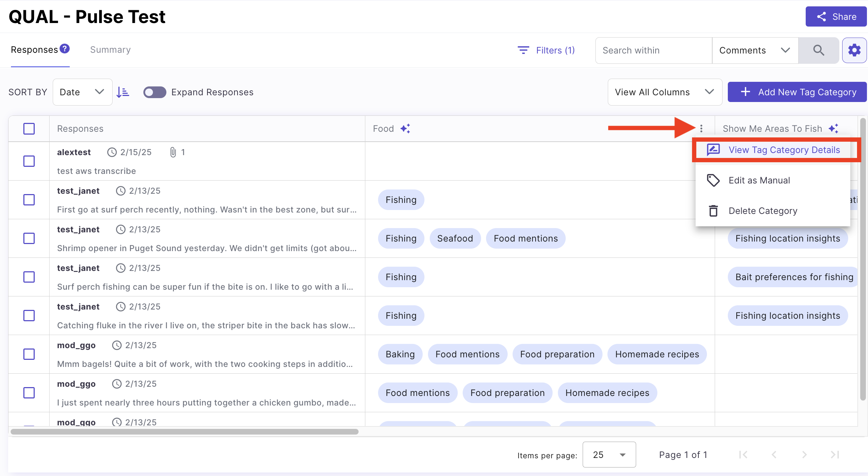Click the attachment paperclip on the alextest row
This screenshot has width=868, height=476.
(173, 152)
